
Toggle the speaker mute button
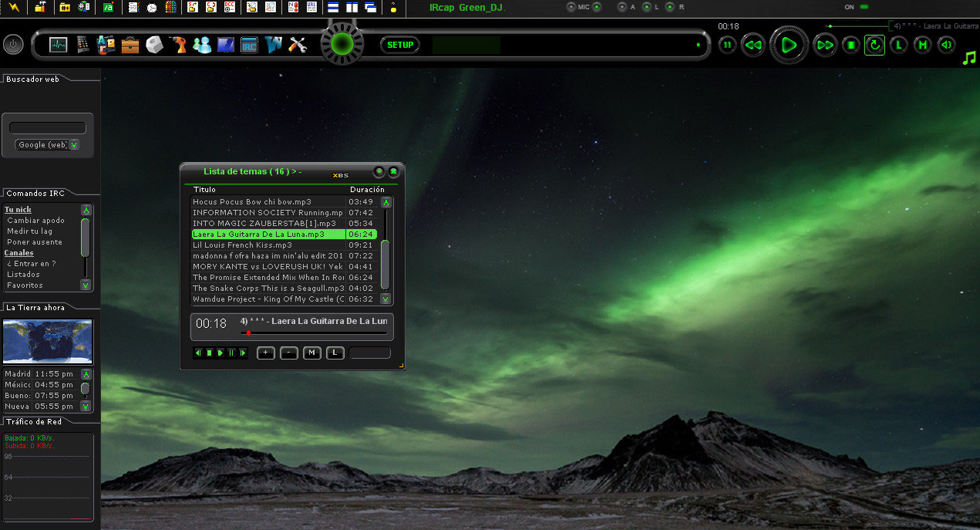tap(946, 45)
